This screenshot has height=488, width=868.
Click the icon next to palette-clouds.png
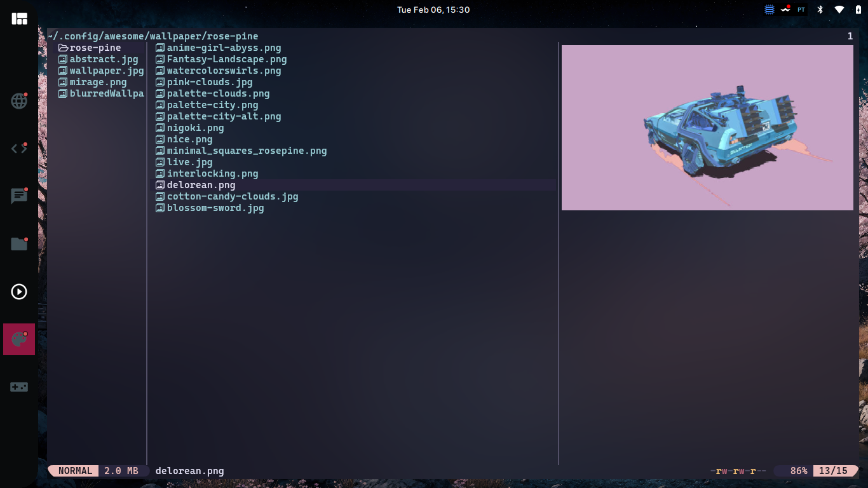(x=160, y=93)
